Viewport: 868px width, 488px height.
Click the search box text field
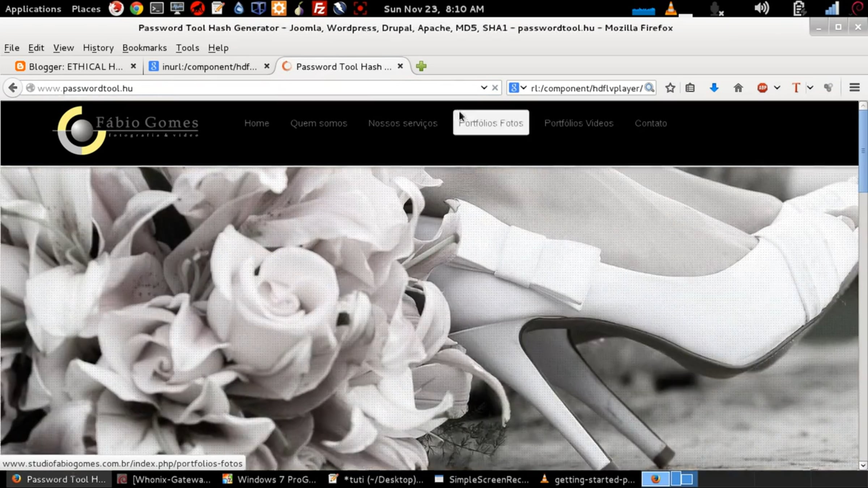click(x=586, y=88)
